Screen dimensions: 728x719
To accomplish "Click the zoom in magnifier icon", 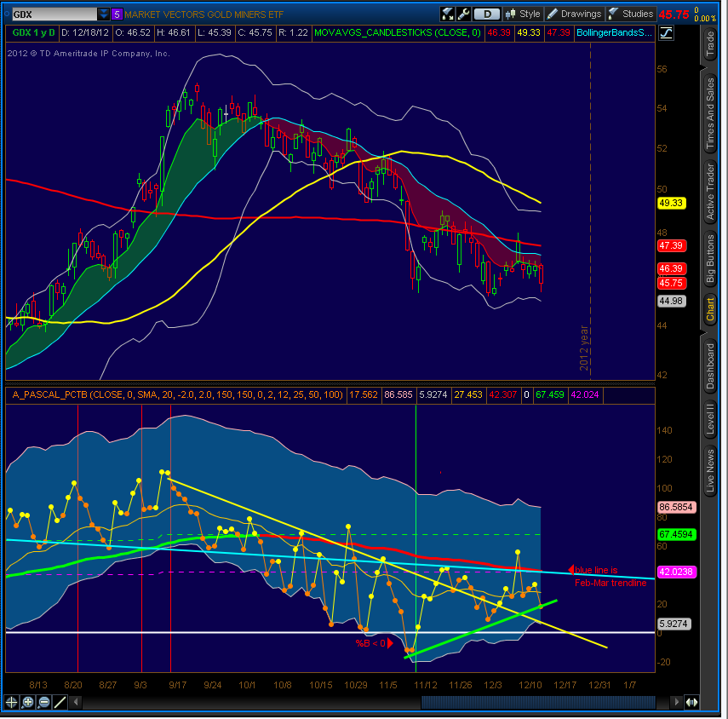I will (27, 702).
